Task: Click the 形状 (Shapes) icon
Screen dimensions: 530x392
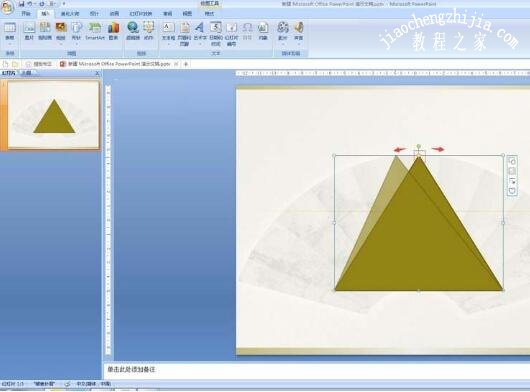Action: (x=77, y=28)
